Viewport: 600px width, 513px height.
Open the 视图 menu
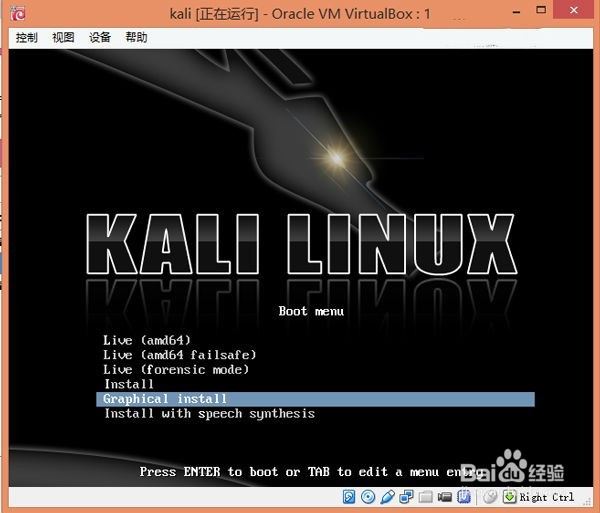tap(63, 37)
